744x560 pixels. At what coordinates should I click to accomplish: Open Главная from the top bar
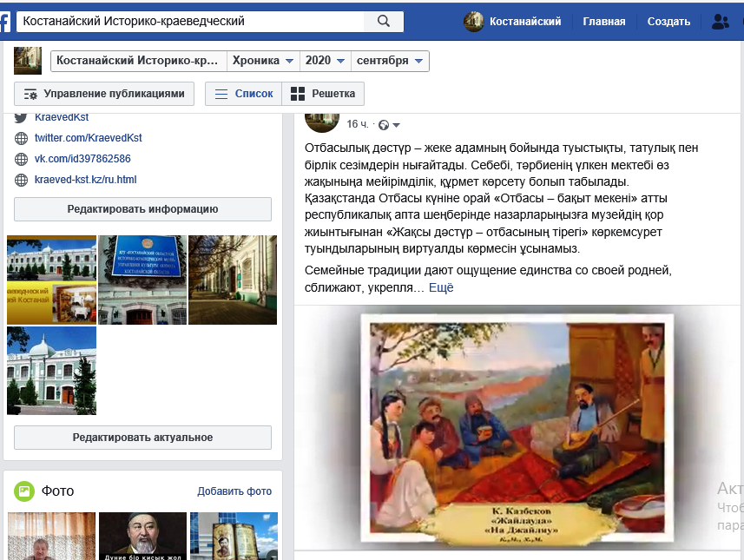(x=604, y=22)
